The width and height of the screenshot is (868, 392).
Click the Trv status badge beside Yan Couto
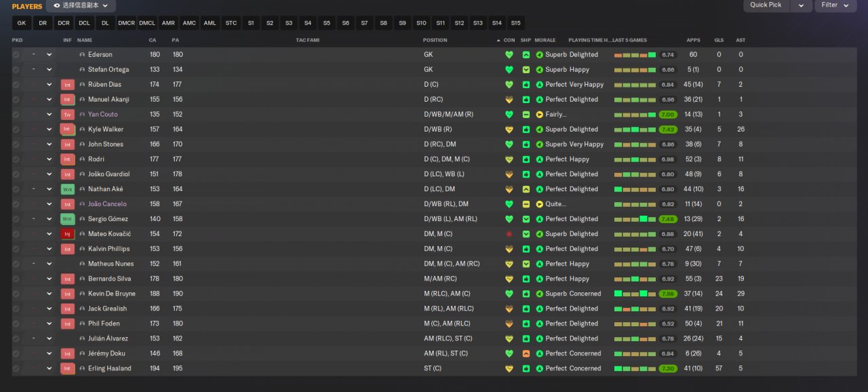point(67,115)
